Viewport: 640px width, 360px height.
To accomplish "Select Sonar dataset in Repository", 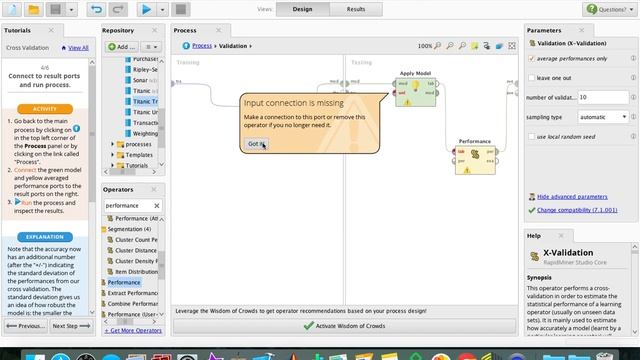I will (141, 80).
